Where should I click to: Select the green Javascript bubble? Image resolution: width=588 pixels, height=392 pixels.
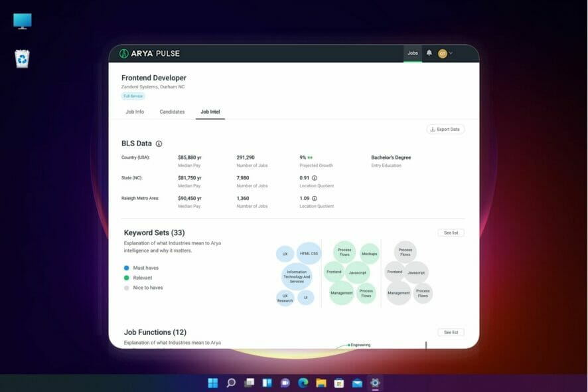[x=357, y=272]
